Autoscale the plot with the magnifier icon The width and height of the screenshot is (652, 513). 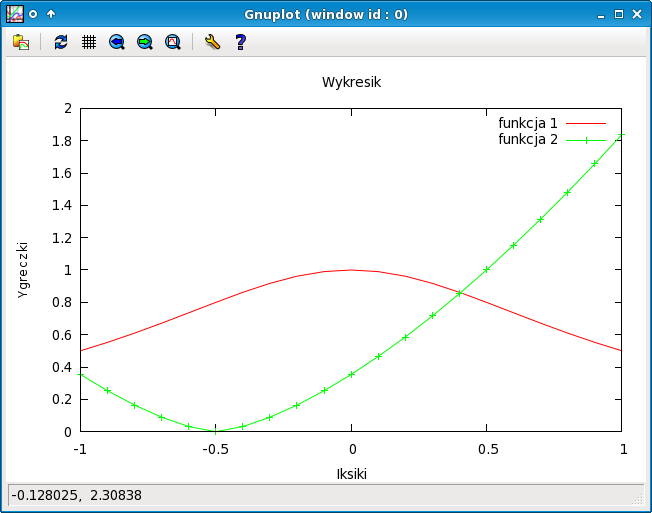tap(173, 42)
